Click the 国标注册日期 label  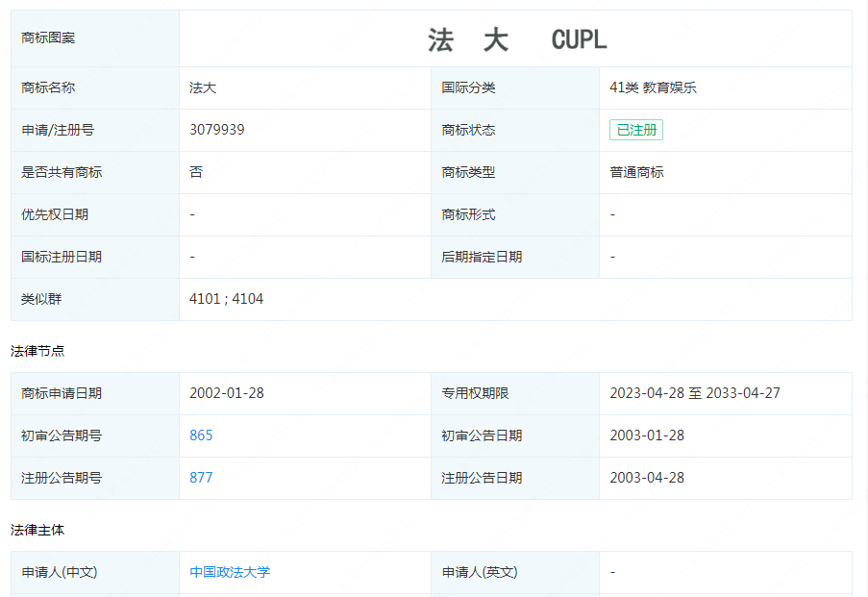tap(62, 257)
